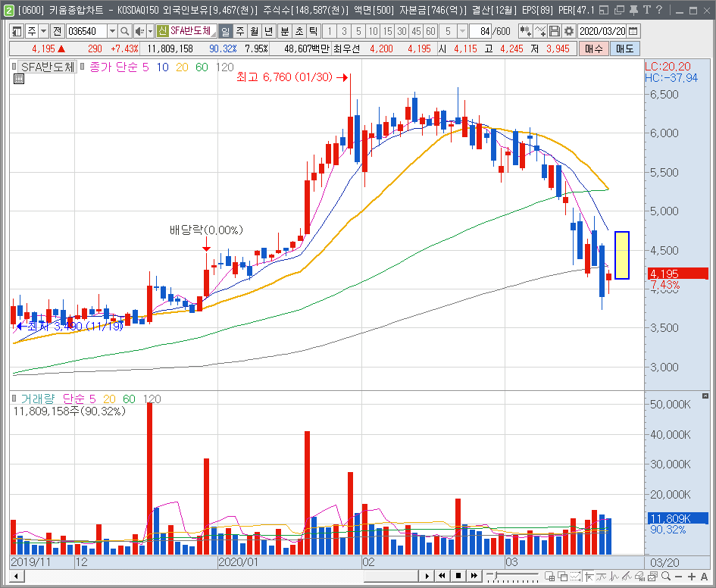Click the save chart floppy disk icon
Viewport: 716px width, 588px height.
click(555, 31)
